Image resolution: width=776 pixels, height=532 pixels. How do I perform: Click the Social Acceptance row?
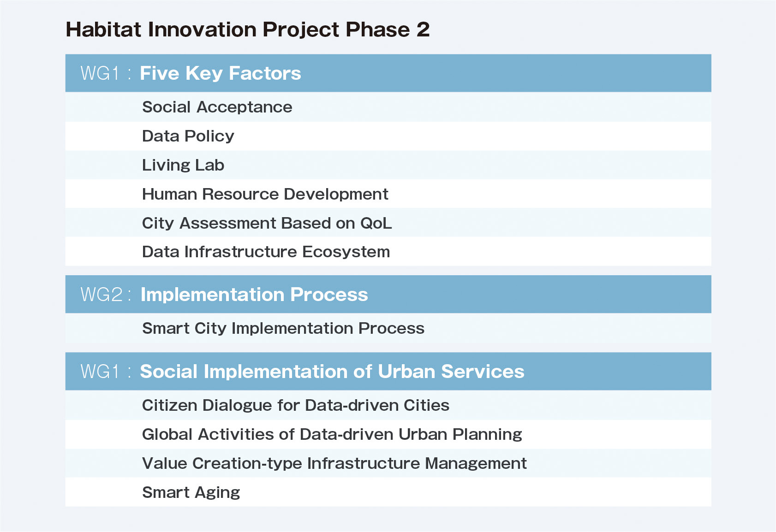point(388,107)
